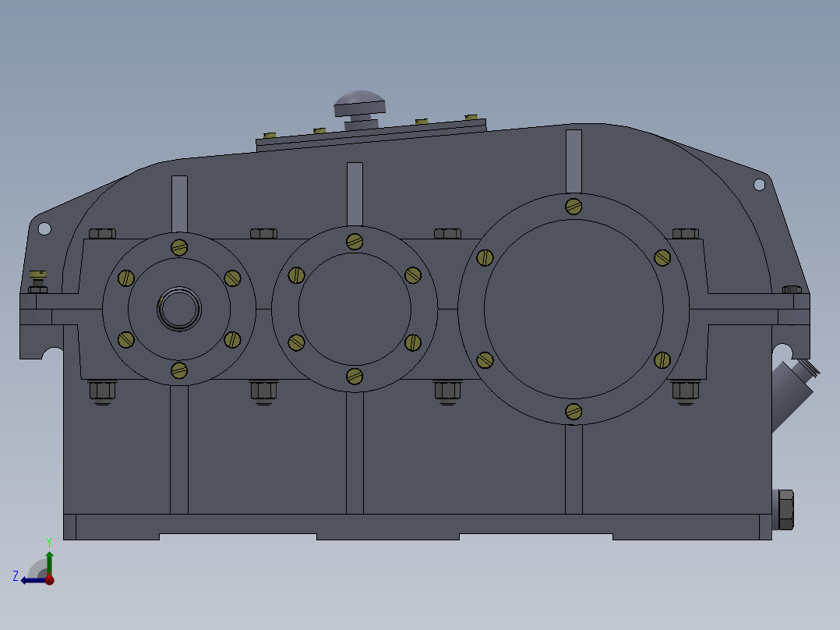Select the base foot plate of housing
Image resolution: width=840 pixels, height=630 pixels.
coord(418,527)
